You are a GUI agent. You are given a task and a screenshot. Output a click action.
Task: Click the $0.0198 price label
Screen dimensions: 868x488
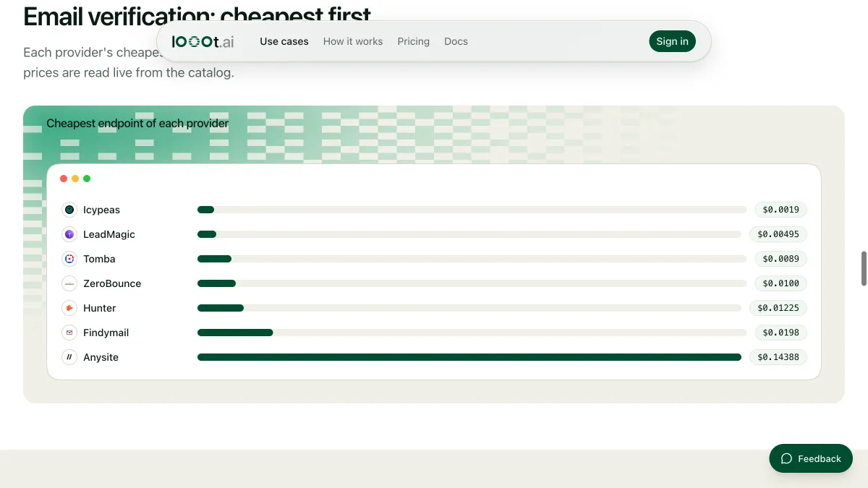tap(780, 333)
